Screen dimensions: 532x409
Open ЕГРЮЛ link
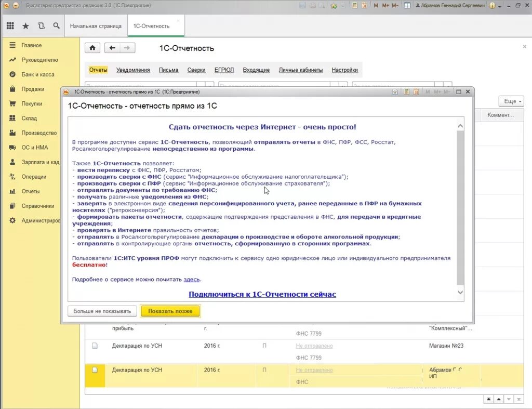224,70
